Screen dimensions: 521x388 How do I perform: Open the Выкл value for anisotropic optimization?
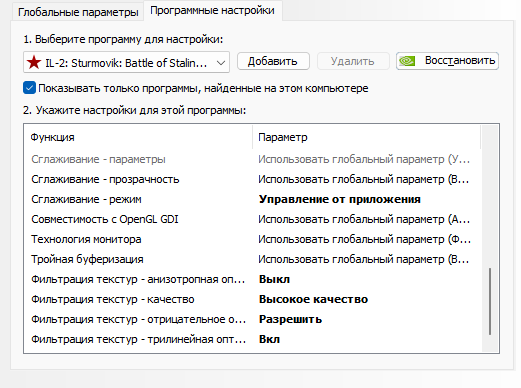pyautogui.click(x=274, y=279)
